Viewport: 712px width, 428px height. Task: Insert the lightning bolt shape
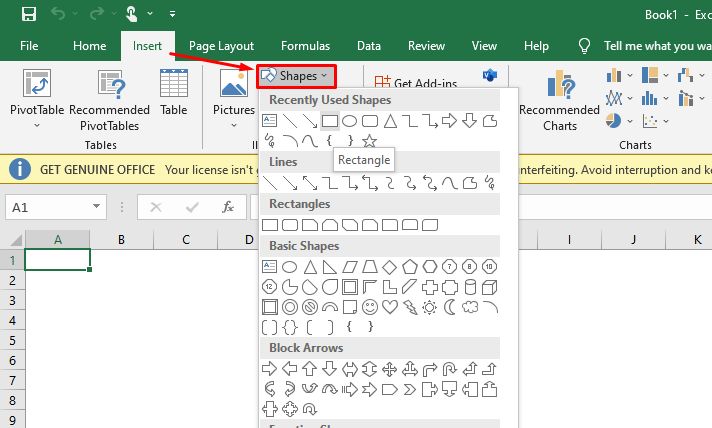click(x=410, y=306)
